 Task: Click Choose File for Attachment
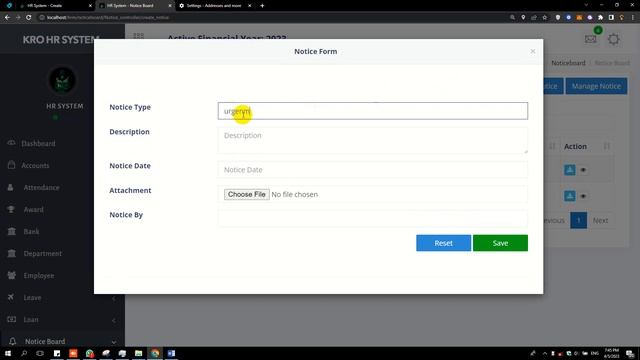click(247, 194)
